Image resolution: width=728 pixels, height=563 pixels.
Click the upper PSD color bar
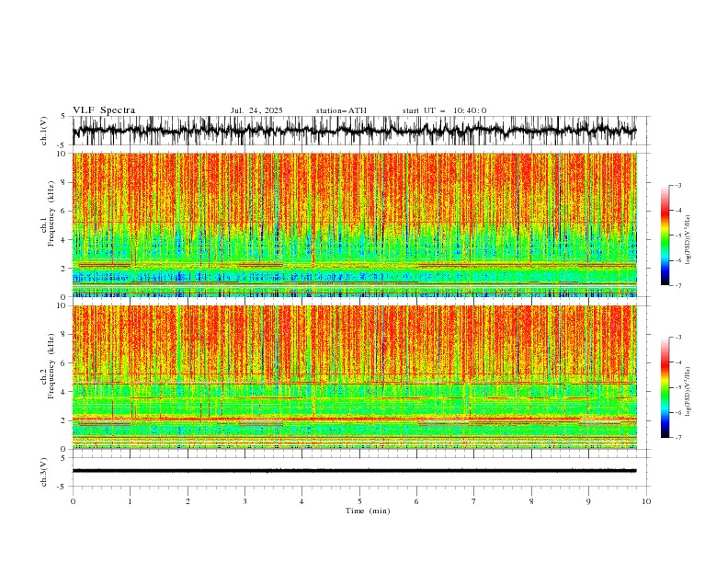click(665, 236)
